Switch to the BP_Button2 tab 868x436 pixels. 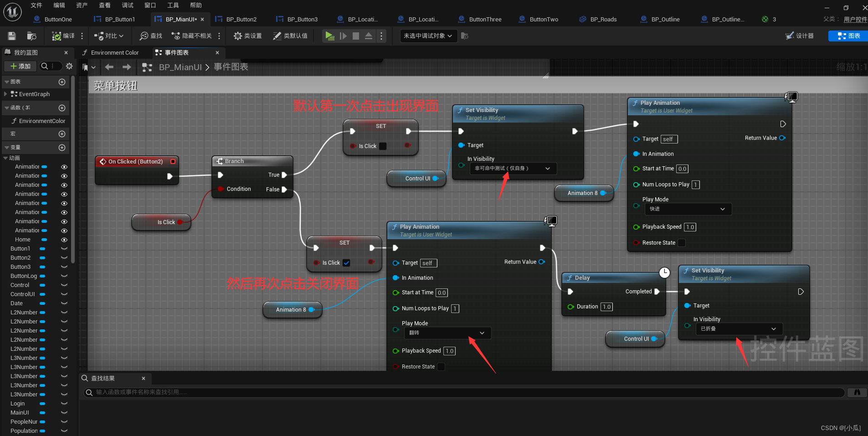pyautogui.click(x=241, y=19)
